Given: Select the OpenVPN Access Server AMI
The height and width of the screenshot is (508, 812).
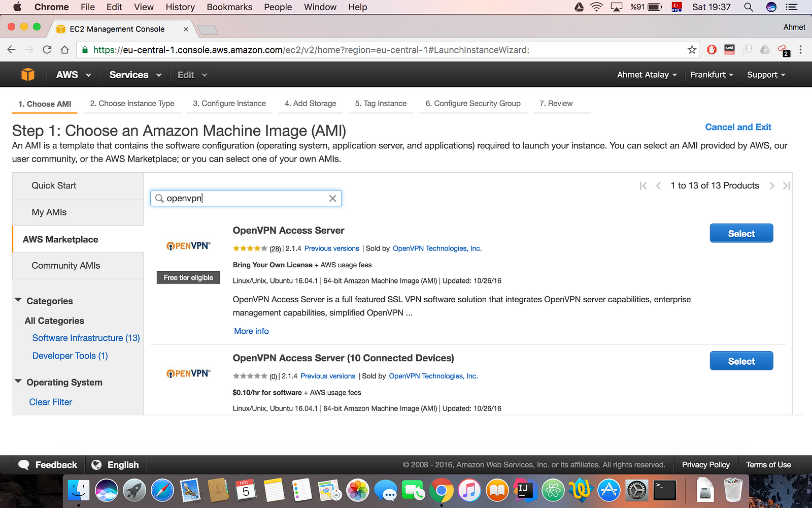Looking at the screenshot, I should tap(741, 233).
